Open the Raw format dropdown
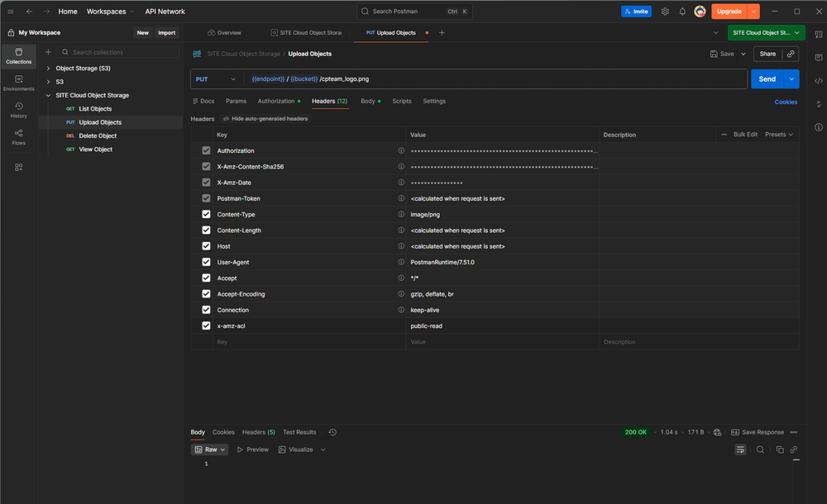827x504 pixels. coord(210,449)
